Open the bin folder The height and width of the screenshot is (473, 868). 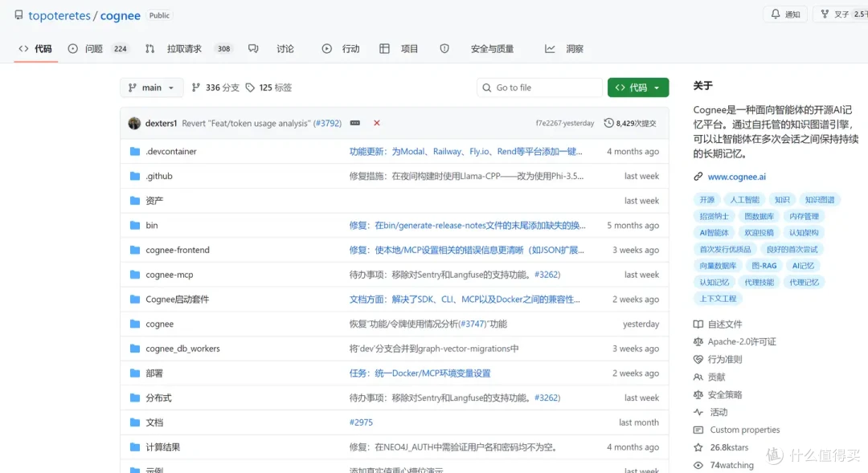(152, 225)
